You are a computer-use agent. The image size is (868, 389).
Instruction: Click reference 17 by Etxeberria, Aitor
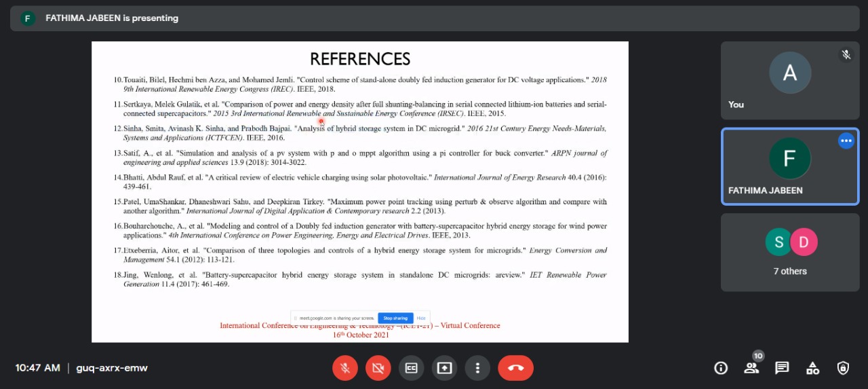(x=360, y=255)
